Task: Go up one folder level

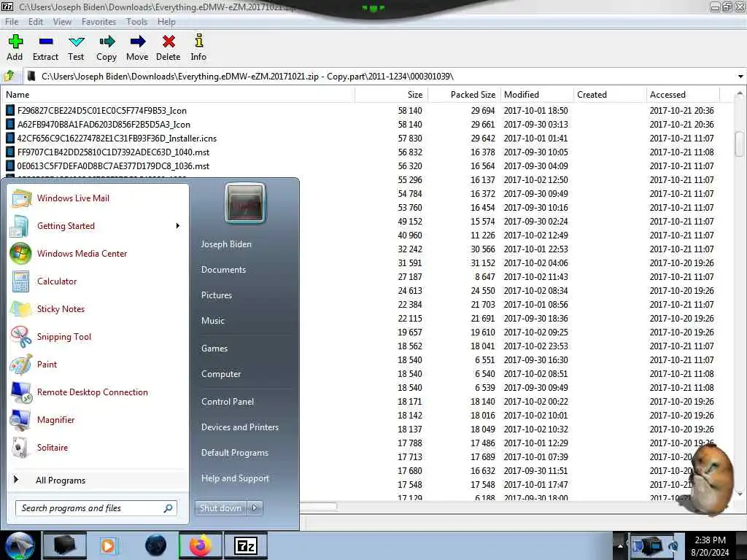Action: pos(9,76)
